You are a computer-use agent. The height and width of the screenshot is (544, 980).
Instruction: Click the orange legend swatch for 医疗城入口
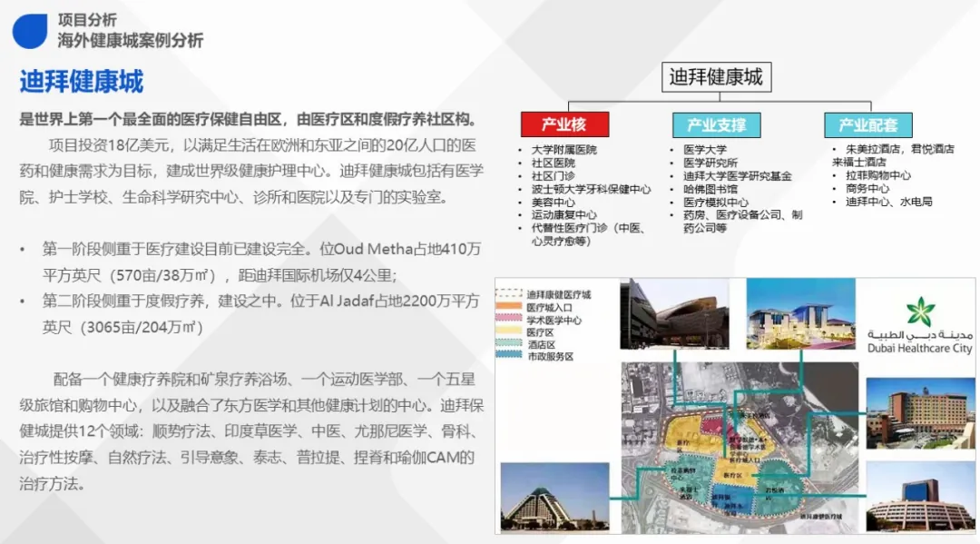coord(508,306)
